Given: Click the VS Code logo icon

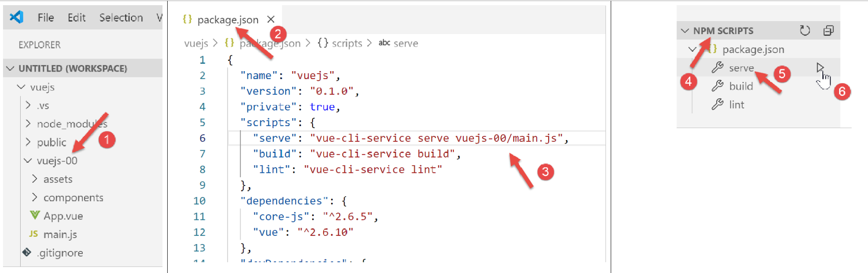Looking at the screenshot, I should (x=16, y=17).
